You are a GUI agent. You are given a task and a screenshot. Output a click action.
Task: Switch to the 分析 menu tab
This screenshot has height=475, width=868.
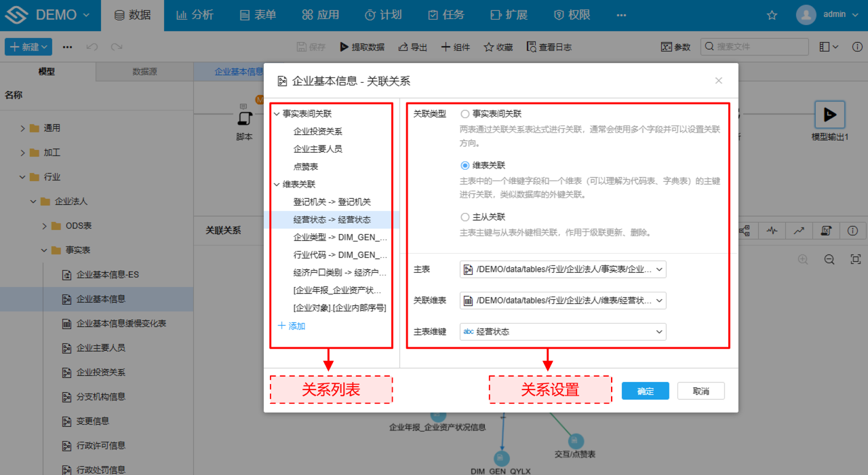click(195, 15)
